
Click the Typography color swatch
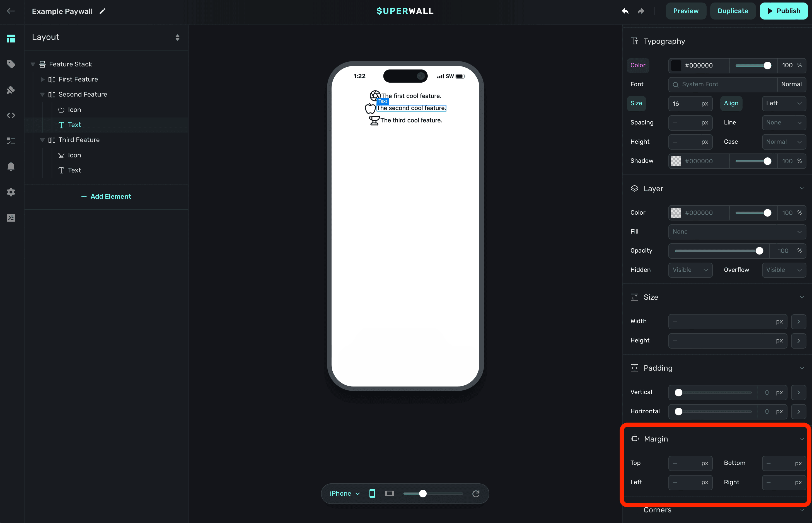[676, 65]
